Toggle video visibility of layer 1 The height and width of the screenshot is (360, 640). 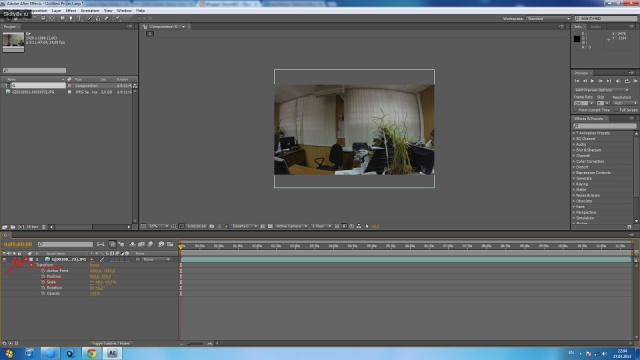point(4,259)
